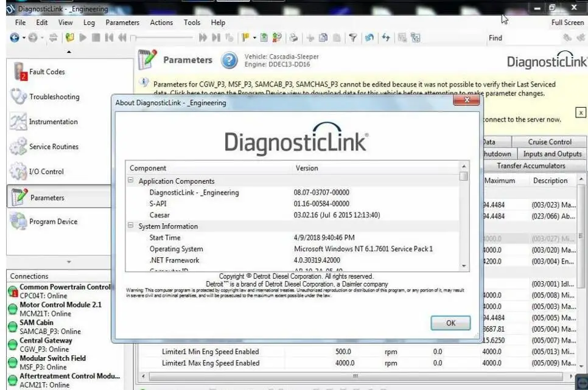Open the Edit menu
Image resolution: width=588 pixels, height=390 pixels.
tap(41, 23)
